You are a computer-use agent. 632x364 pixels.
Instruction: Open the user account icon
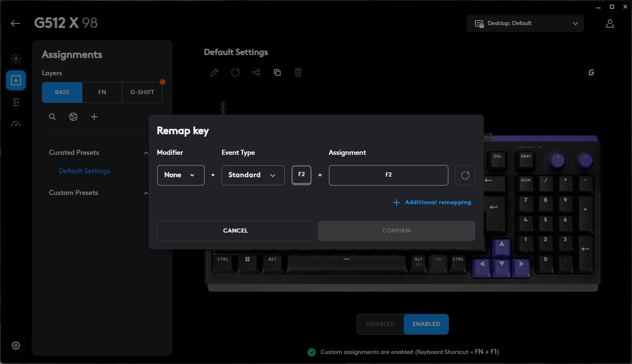(x=610, y=23)
